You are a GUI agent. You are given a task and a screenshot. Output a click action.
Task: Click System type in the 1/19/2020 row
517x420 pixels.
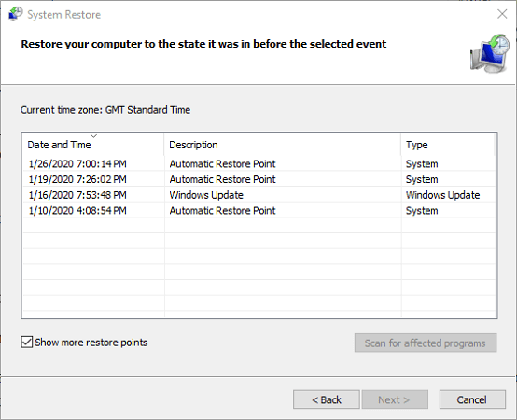point(422,179)
